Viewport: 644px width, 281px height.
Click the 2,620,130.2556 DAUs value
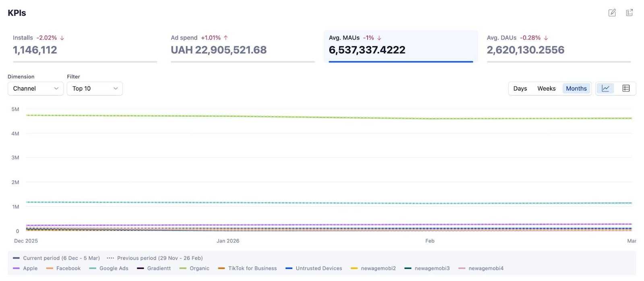[526, 50]
